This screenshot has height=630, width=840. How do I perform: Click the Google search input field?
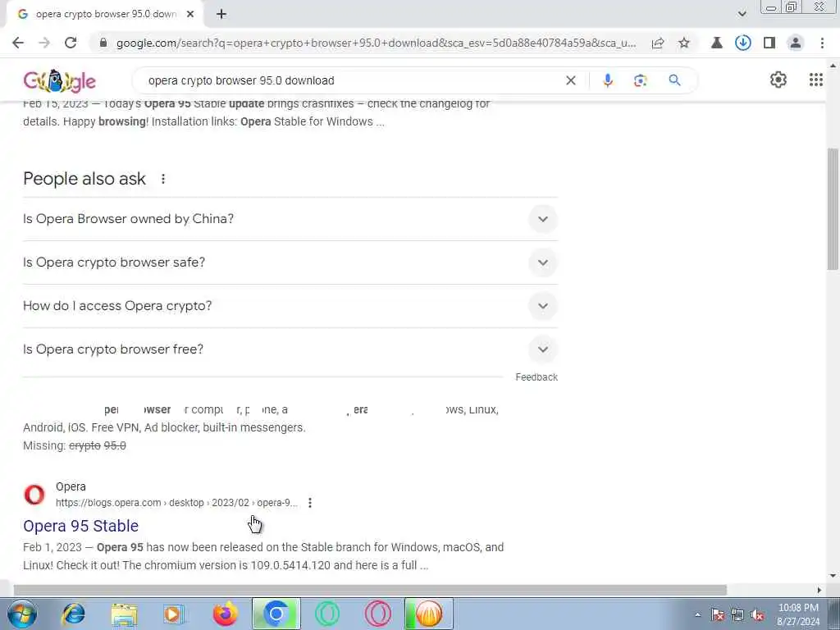point(351,80)
